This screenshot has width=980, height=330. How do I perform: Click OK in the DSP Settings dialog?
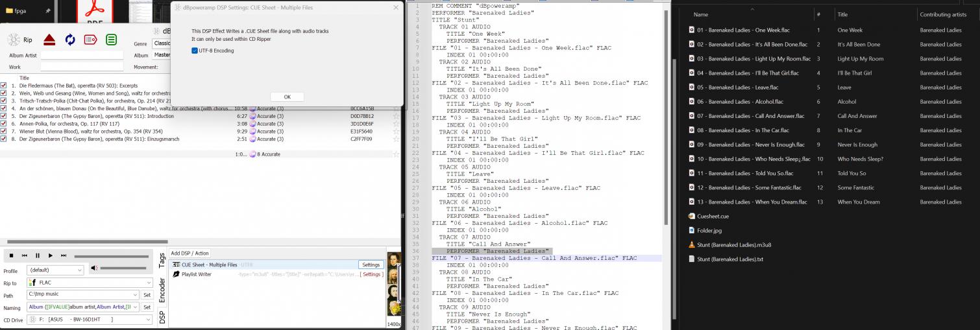[x=287, y=97]
